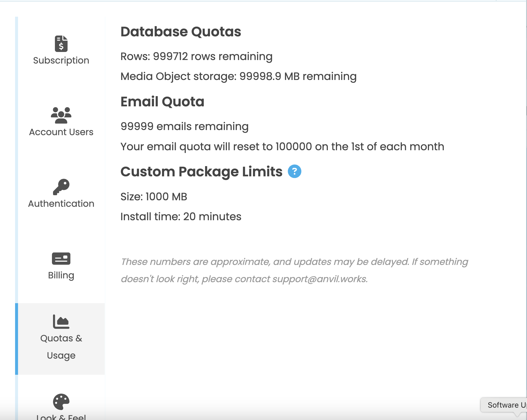Image resolution: width=527 pixels, height=420 pixels.
Task: Click the Look & Feel palette icon
Action: [61, 402]
